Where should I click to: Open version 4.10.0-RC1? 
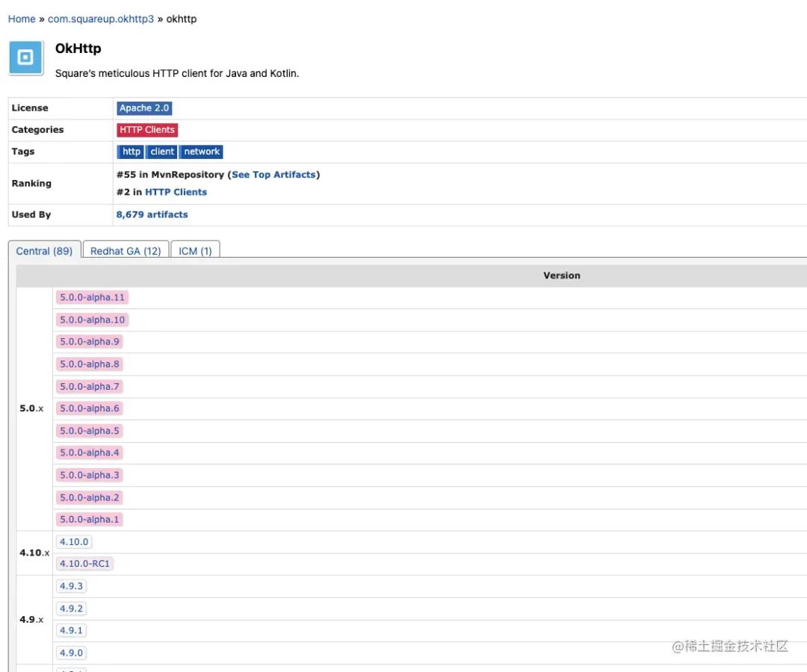point(85,564)
